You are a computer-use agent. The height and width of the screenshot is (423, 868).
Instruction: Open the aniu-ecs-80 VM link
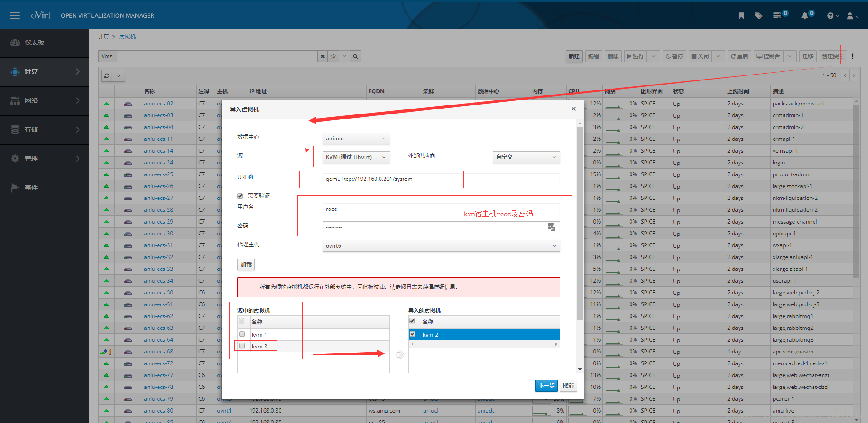158,411
